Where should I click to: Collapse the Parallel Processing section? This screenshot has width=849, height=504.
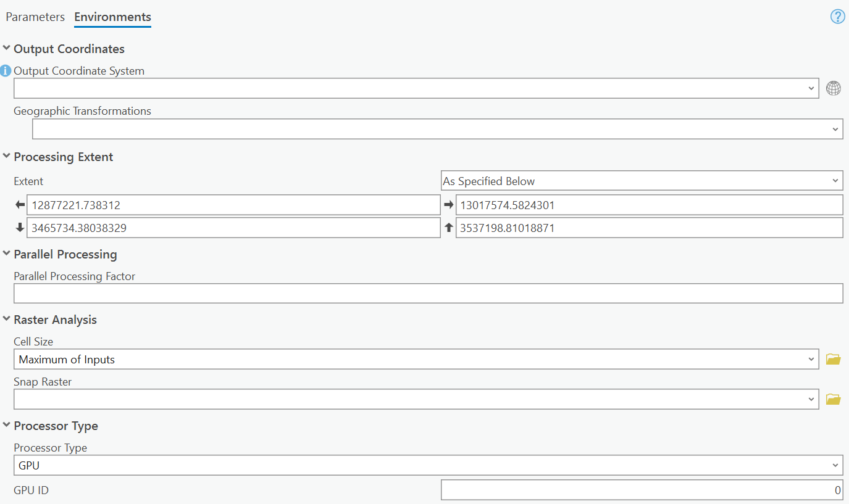7,254
